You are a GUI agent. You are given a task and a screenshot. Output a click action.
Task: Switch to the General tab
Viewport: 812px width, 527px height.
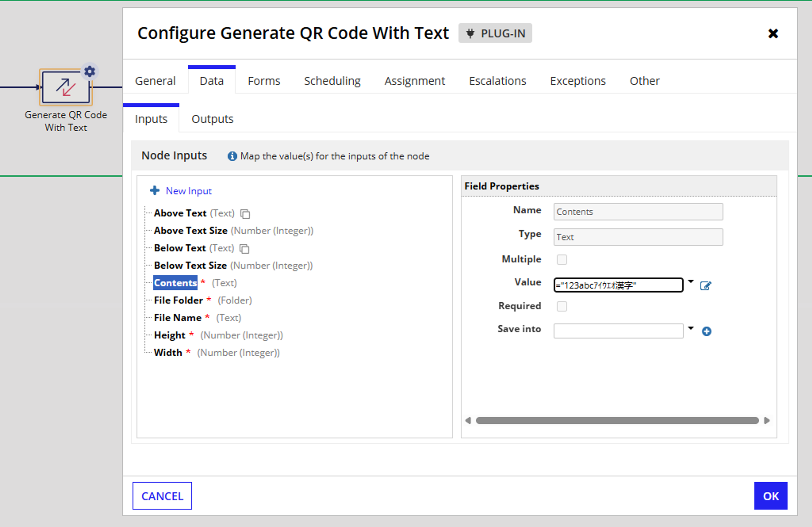click(x=155, y=81)
